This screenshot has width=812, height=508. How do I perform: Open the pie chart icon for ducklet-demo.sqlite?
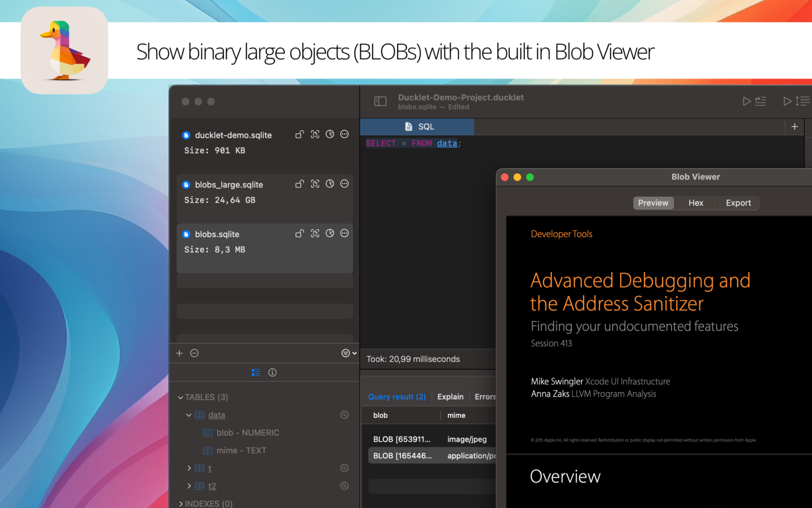tap(330, 134)
